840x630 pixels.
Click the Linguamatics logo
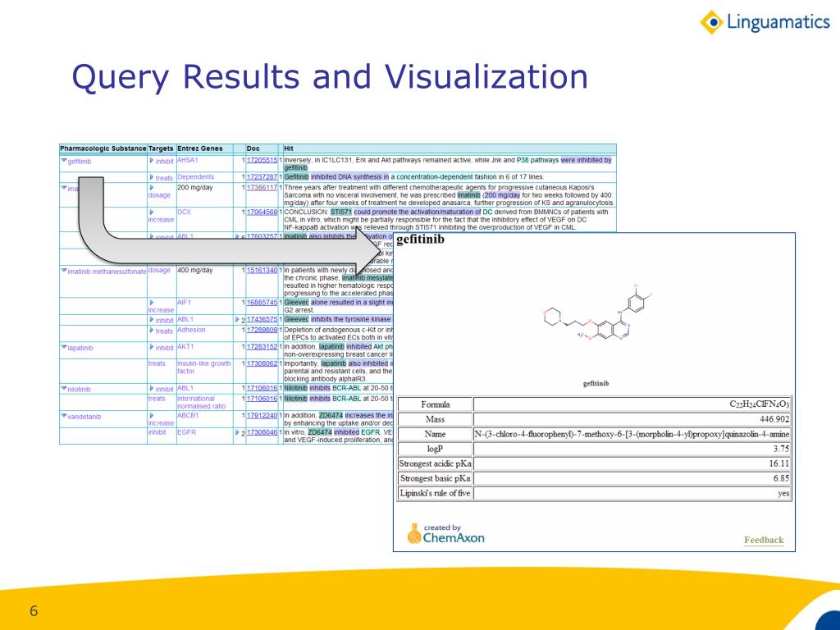pos(765,22)
